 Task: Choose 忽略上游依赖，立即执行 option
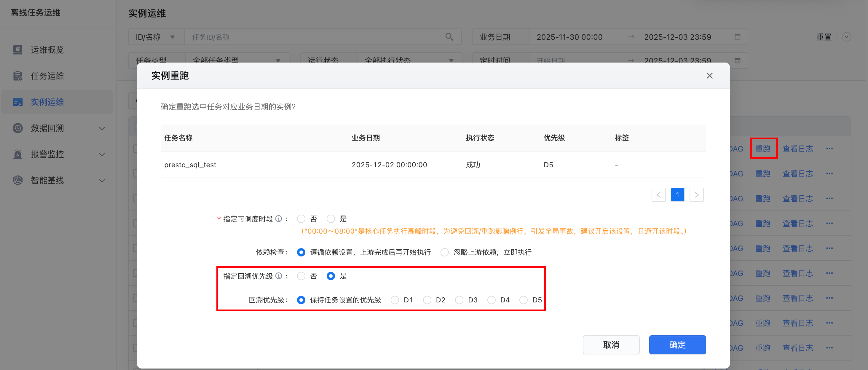pyautogui.click(x=444, y=252)
